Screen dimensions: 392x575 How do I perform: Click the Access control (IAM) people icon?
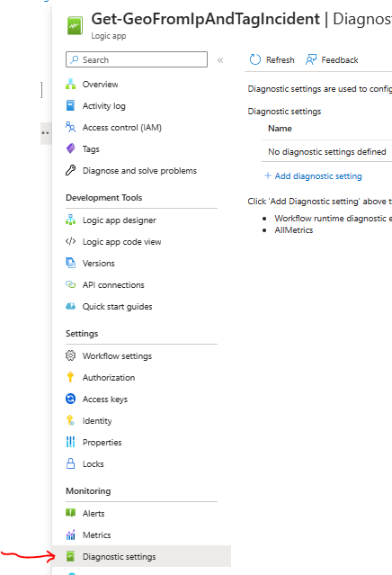tap(70, 127)
